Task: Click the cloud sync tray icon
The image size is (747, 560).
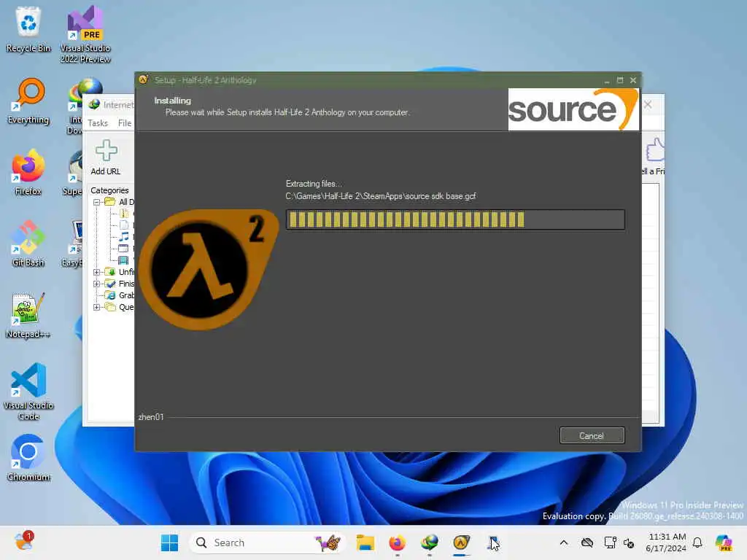Action: [x=587, y=542]
